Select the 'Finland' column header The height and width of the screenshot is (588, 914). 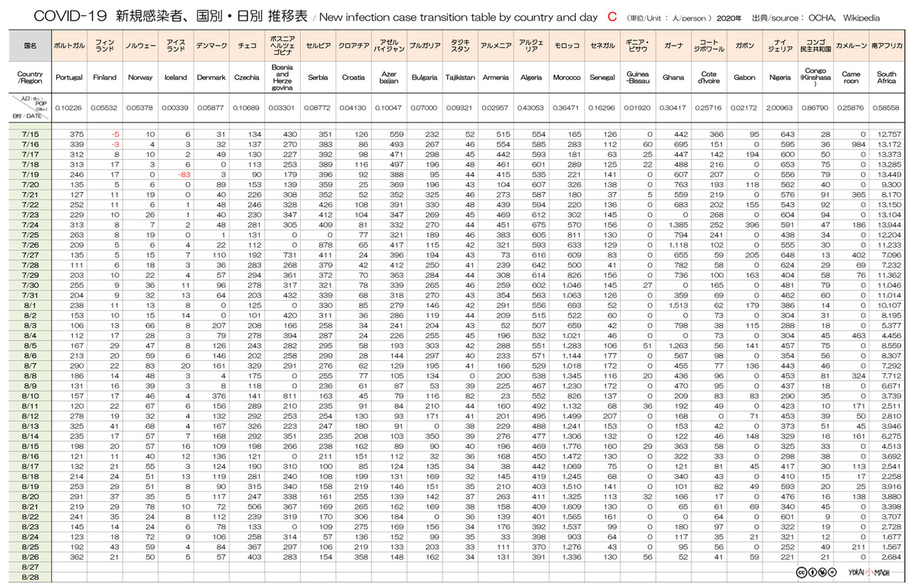tap(104, 77)
